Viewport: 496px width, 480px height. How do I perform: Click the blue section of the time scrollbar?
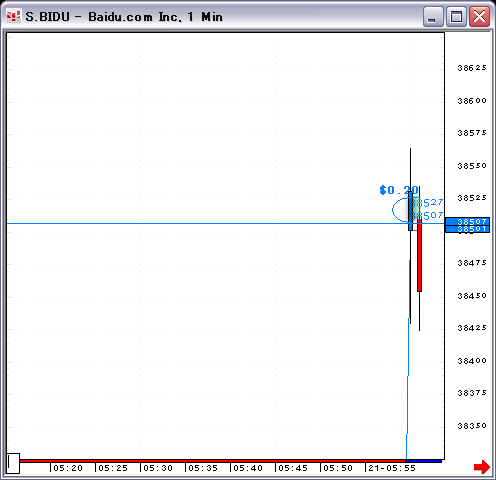[x=424, y=461]
